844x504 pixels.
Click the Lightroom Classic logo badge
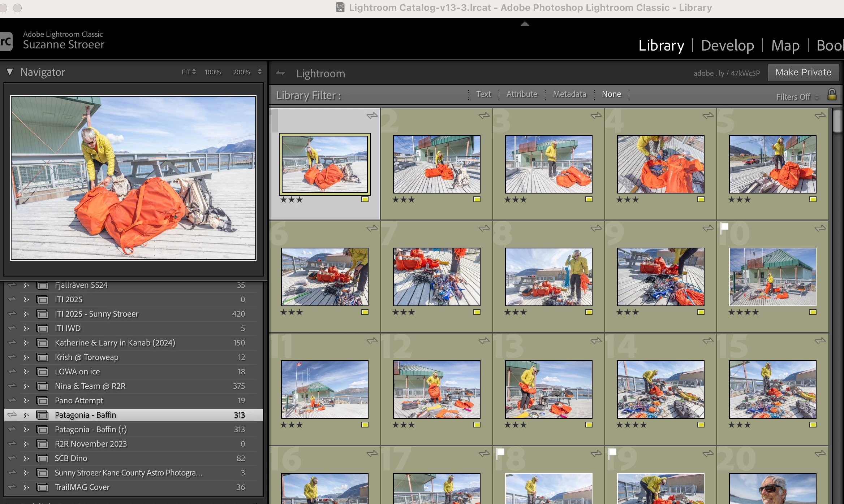[x=6, y=42]
